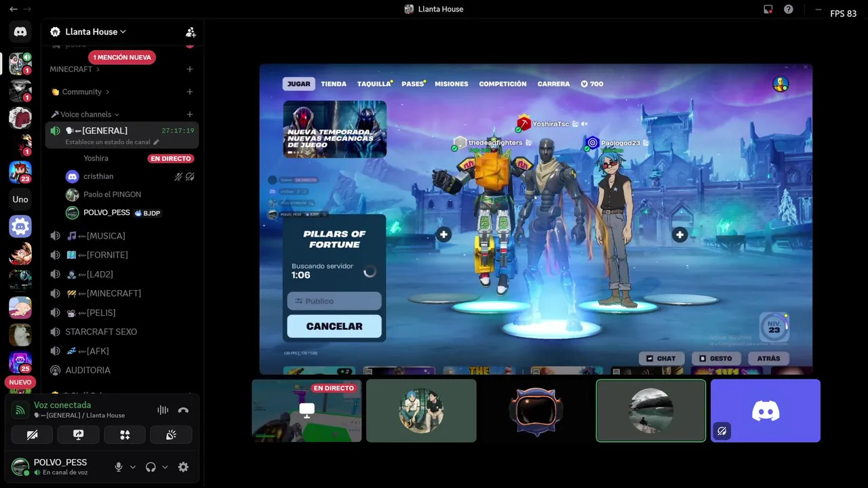
Task: Join the [L4D2] voice channel
Action: pos(122,274)
